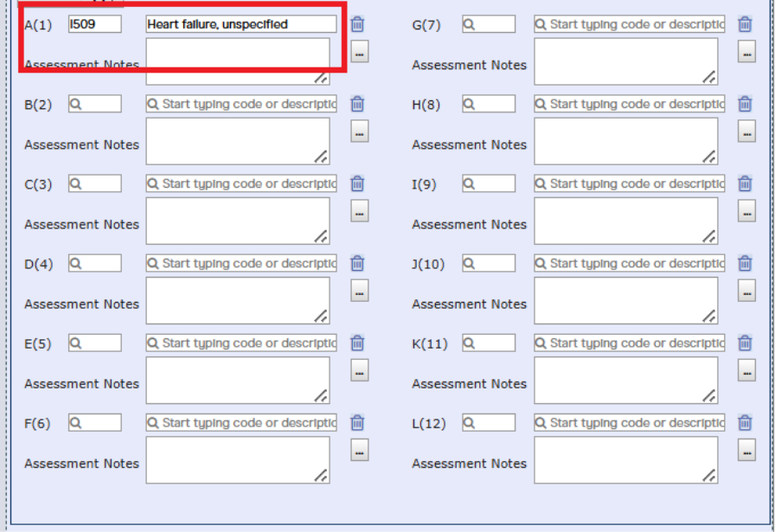Click the F(6) description search field

click(x=241, y=422)
